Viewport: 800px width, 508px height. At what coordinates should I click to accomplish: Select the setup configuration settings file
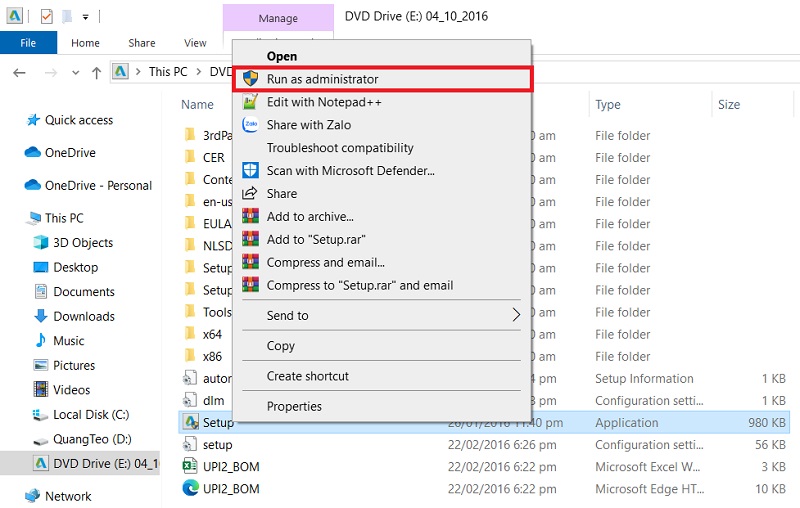point(217,445)
